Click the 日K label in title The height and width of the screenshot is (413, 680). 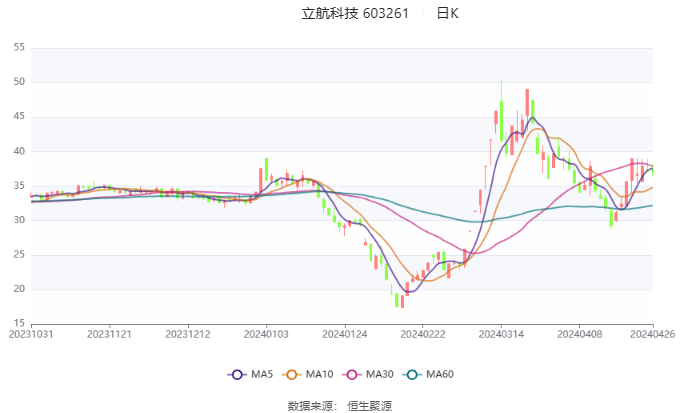point(447,13)
